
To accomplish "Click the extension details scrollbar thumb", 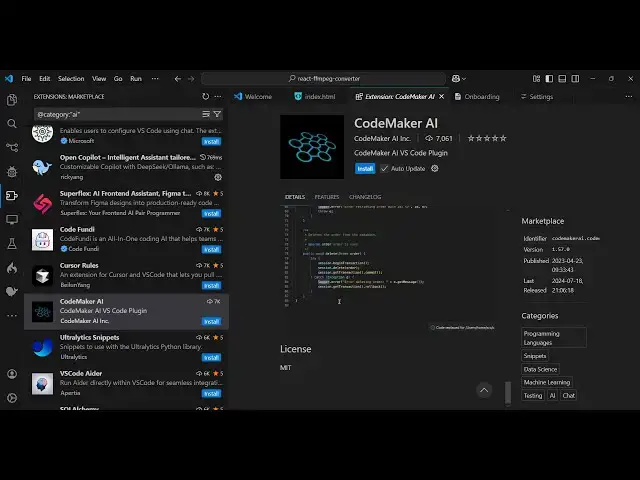I will click(508, 393).
